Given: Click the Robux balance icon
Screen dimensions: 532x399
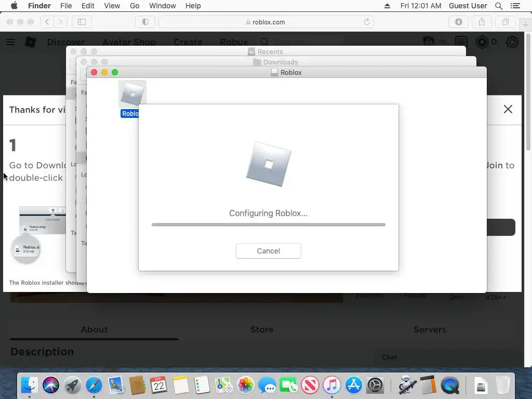Looking at the screenshot, I should [x=482, y=42].
